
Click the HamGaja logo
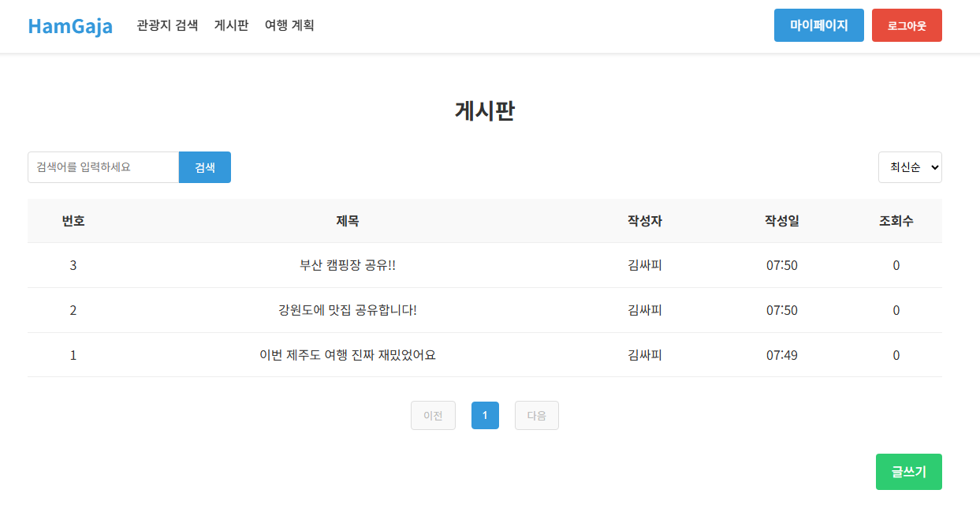coord(70,26)
